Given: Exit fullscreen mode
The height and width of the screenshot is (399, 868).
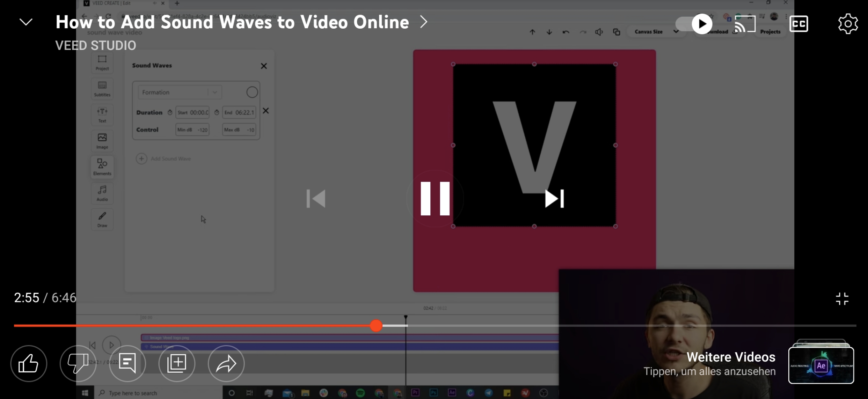Looking at the screenshot, I should [x=842, y=299].
